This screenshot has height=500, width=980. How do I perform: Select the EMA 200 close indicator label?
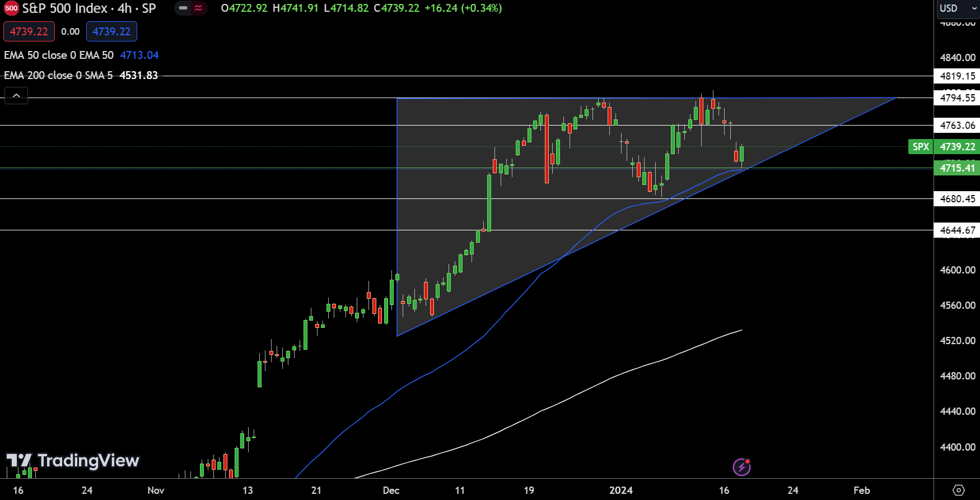tap(58, 75)
